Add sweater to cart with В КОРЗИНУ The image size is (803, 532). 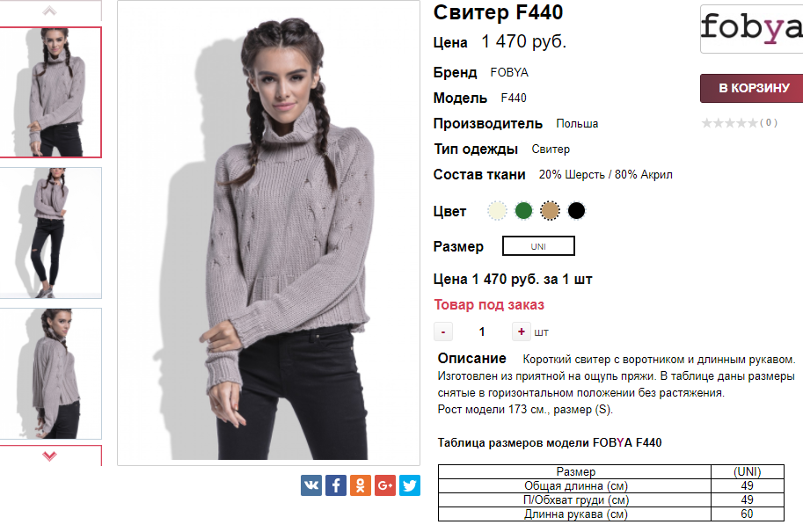(751, 88)
